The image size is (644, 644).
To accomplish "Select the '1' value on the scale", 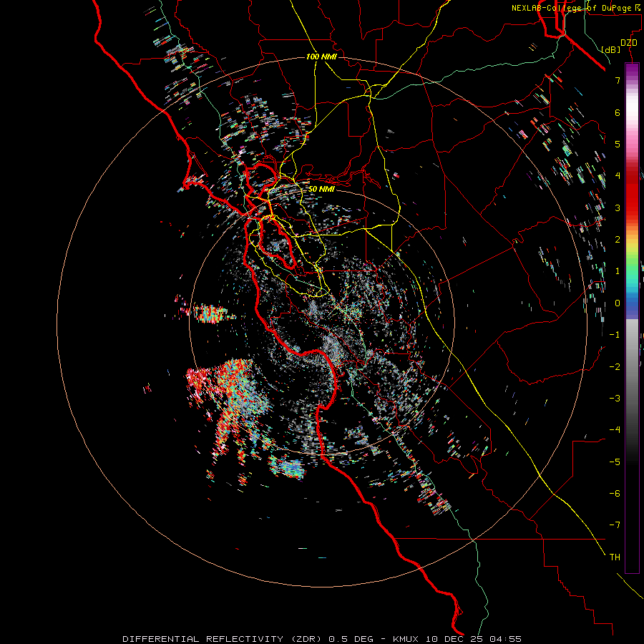I will click(x=618, y=271).
